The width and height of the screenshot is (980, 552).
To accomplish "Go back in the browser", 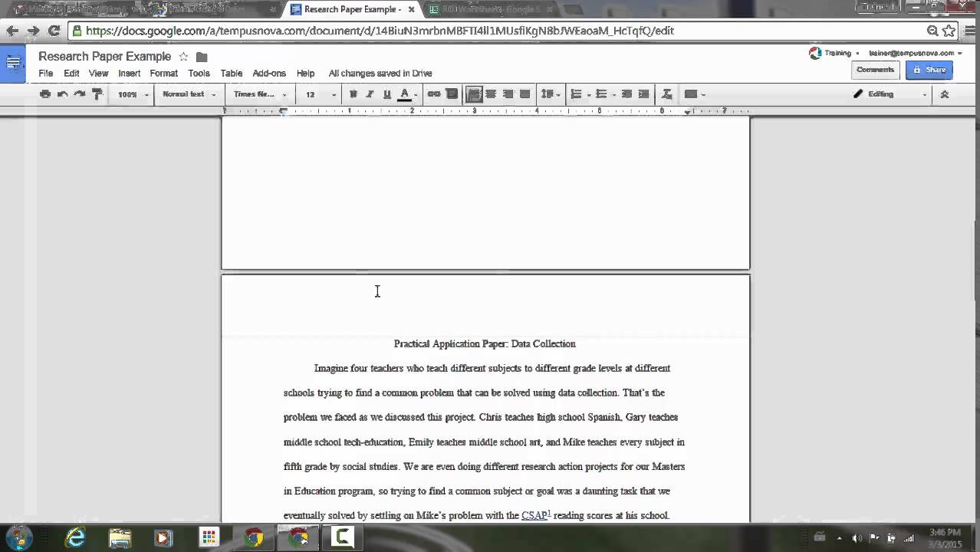I will pos(12,31).
